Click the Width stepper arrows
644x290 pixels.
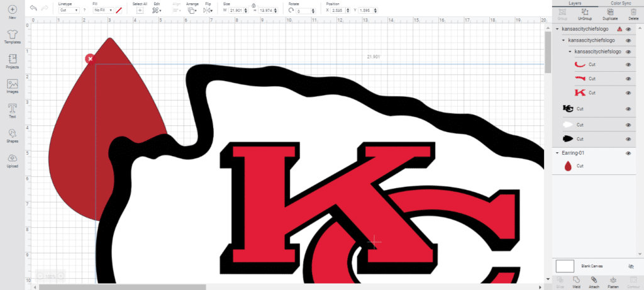tap(246, 10)
